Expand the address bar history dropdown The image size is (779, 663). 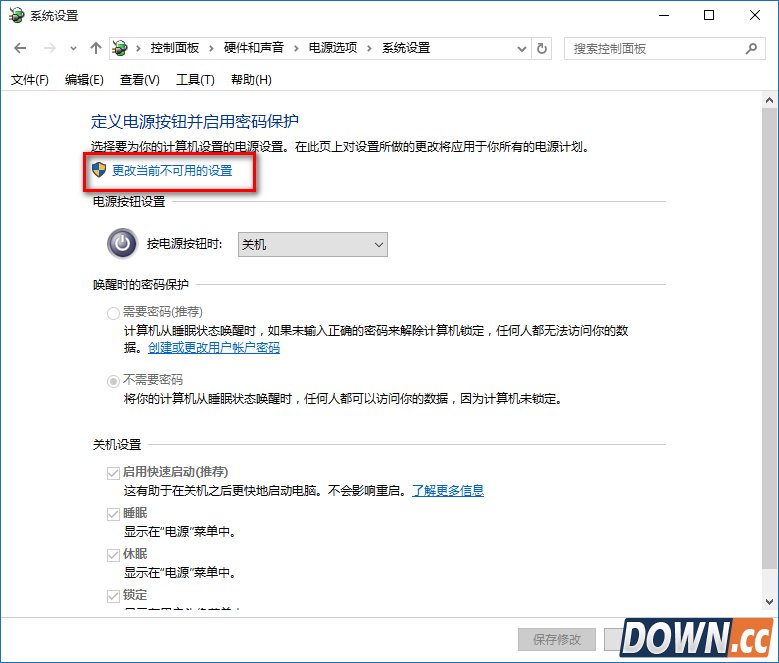522,49
